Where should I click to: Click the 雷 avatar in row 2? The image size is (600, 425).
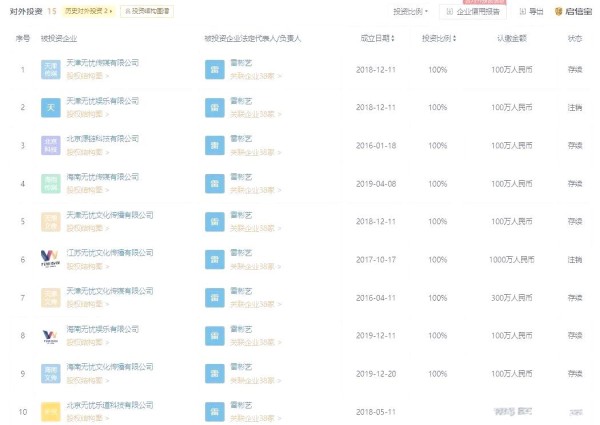(x=215, y=107)
